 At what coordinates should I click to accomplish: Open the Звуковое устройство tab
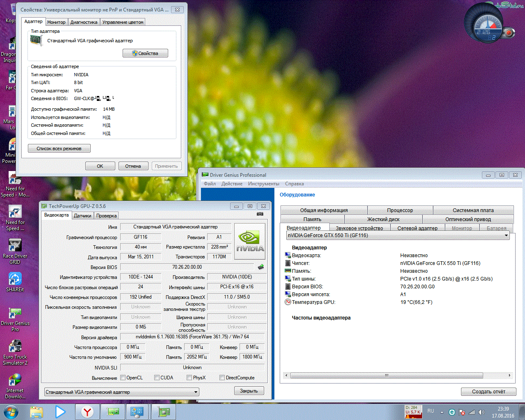tap(359, 228)
